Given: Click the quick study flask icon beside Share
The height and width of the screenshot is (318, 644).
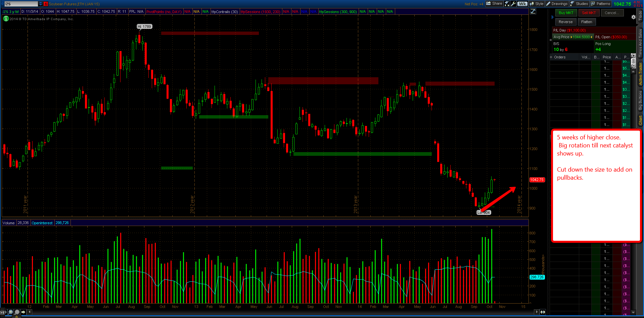Looking at the screenshot, I should (507, 4).
